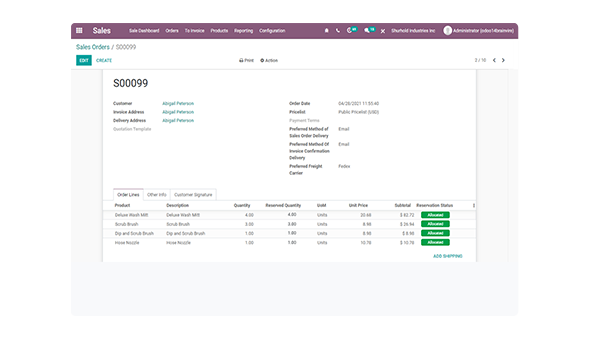
Task: Open the Orders menu
Action: click(x=172, y=31)
